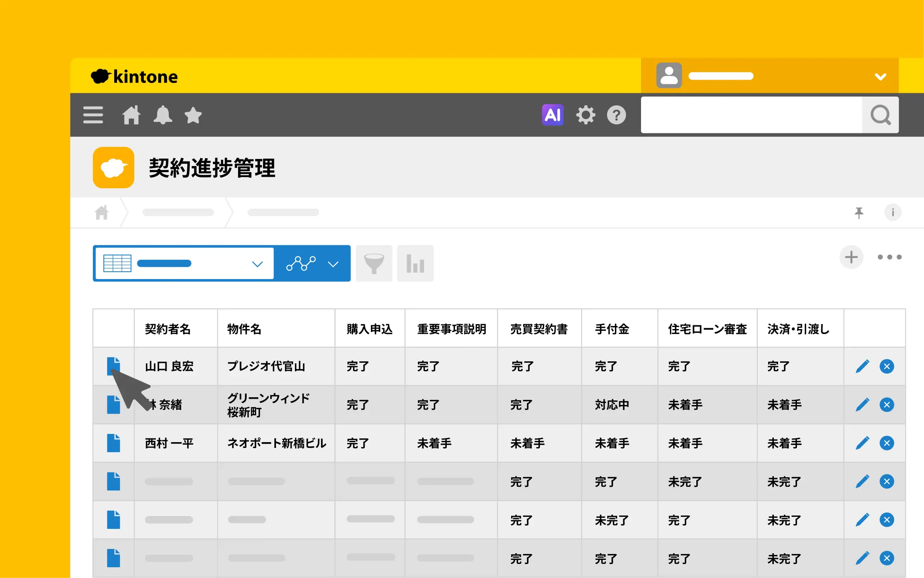Expand the user account menu chevron
Image resolution: width=924 pixels, height=578 pixels.
(x=881, y=77)
